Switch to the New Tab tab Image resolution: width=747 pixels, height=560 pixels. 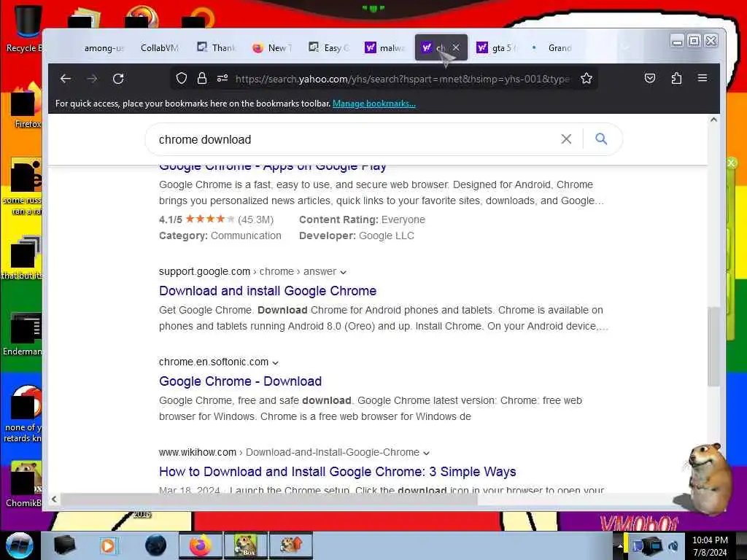pos(273,47)
